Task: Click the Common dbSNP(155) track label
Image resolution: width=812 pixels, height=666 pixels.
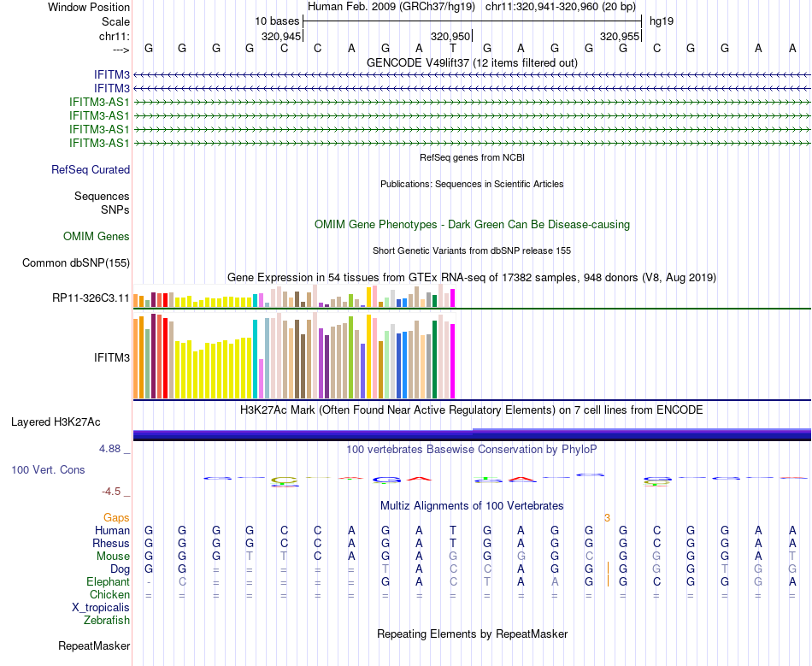Action: pyautogui.click(x=76, y=263)
